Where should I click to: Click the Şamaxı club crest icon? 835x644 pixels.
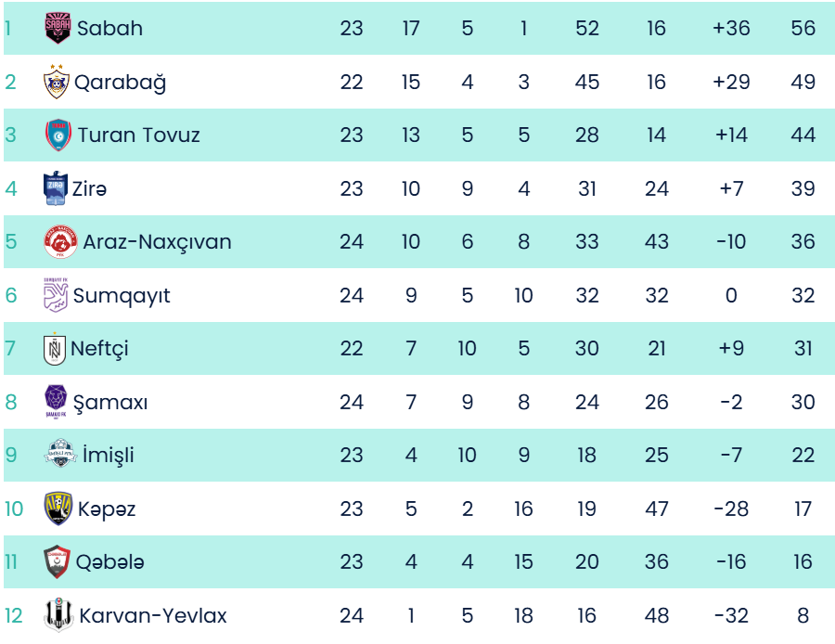[57, 403]
